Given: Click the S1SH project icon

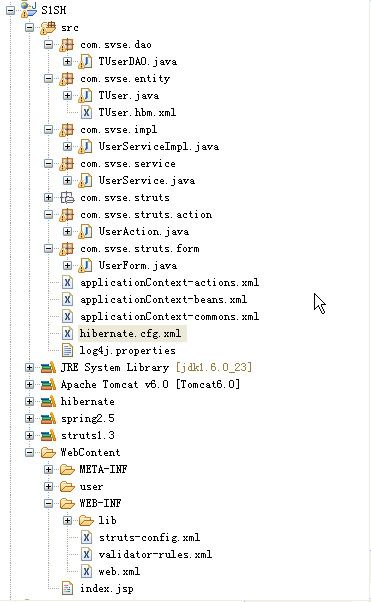Looking at the screenshot, I should [x=28, y=9].
